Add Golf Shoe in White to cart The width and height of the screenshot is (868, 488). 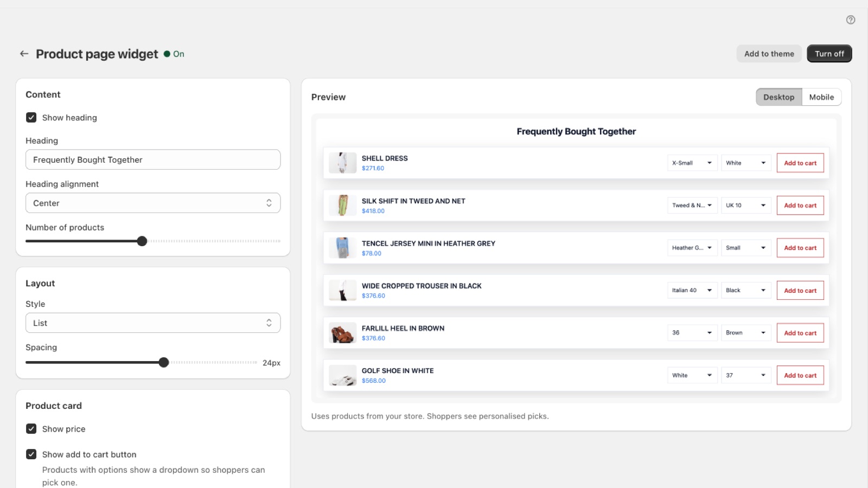coord(800,375)
